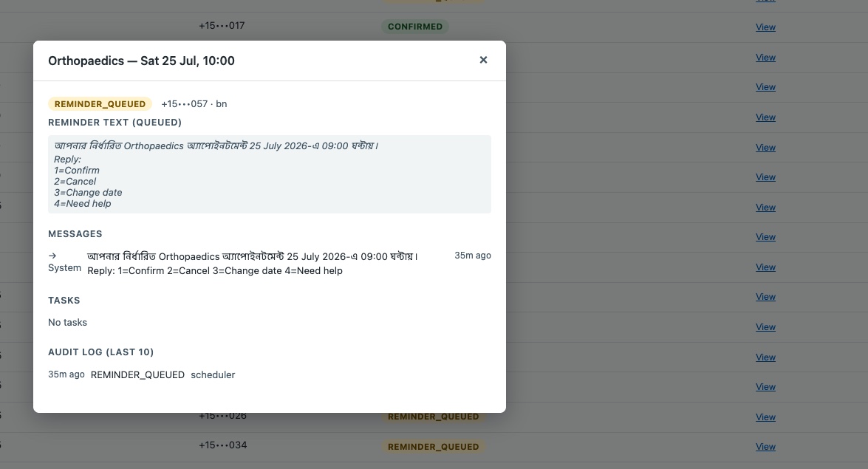This screenshot has height=469, width=868.
Task: Select phone number +15···017
Action: (222, 25)
